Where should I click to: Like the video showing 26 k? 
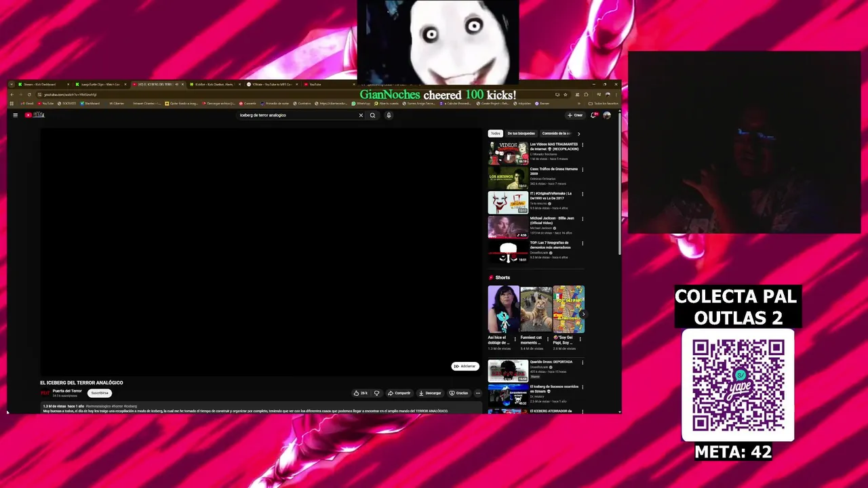tap(360, 393)
